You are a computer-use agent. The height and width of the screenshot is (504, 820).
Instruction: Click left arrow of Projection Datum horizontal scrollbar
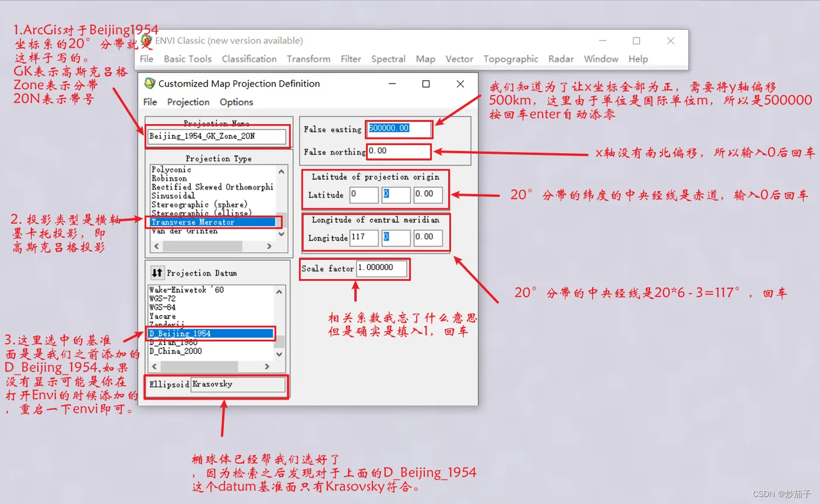155,366
